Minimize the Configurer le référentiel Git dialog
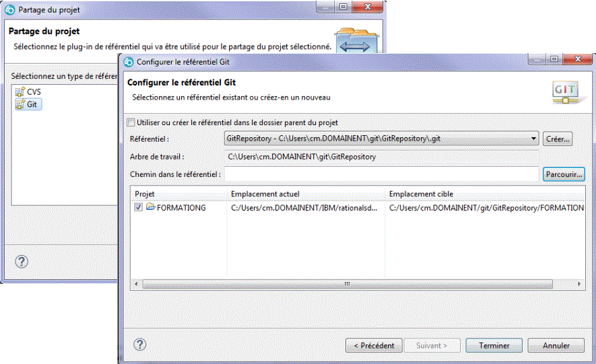This screenshot has width=596, height=364. [x=537, y=59]
